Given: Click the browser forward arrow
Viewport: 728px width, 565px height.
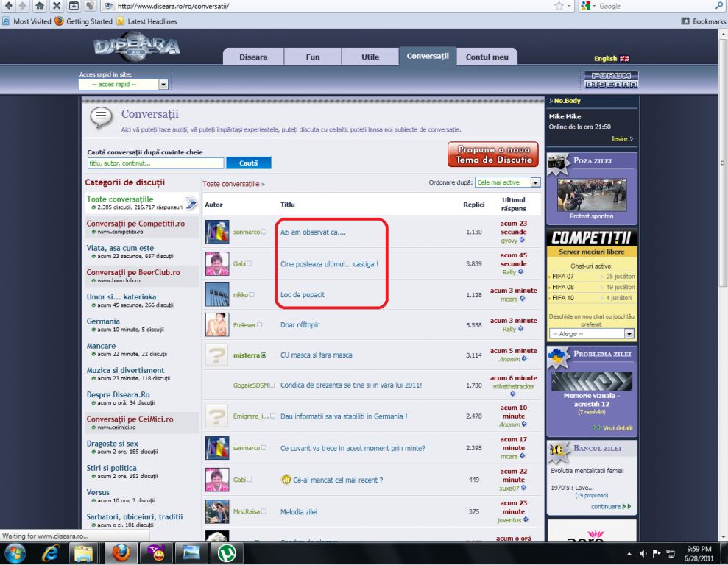Looking at the screenshot, I should 23,6.
